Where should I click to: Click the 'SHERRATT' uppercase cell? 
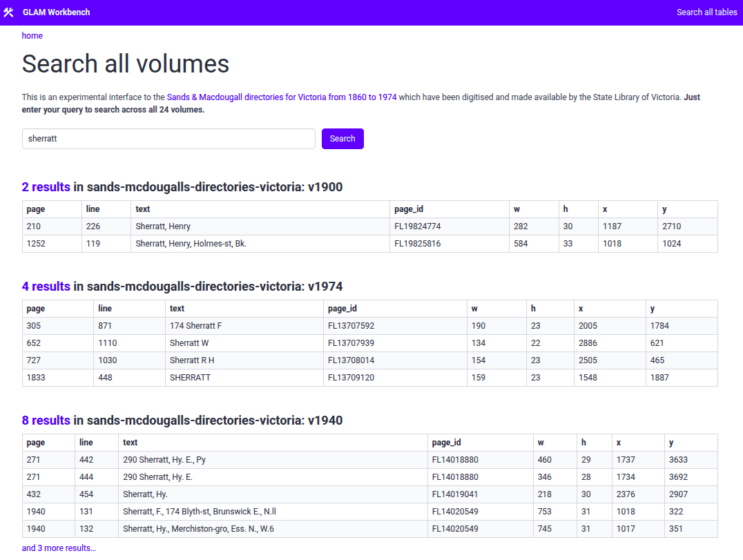(x=244, y=378)
